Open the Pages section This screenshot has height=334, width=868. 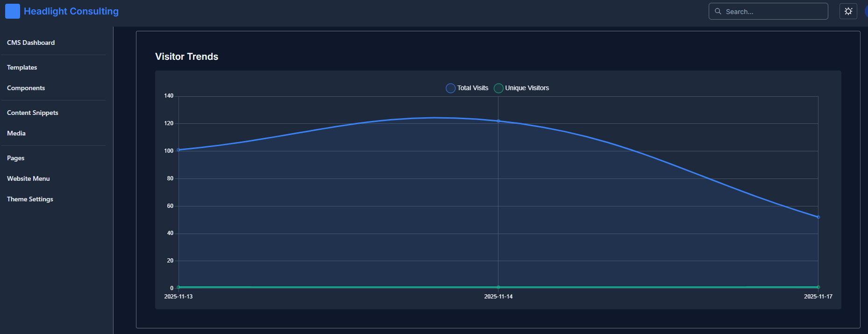tap(16, 158)
